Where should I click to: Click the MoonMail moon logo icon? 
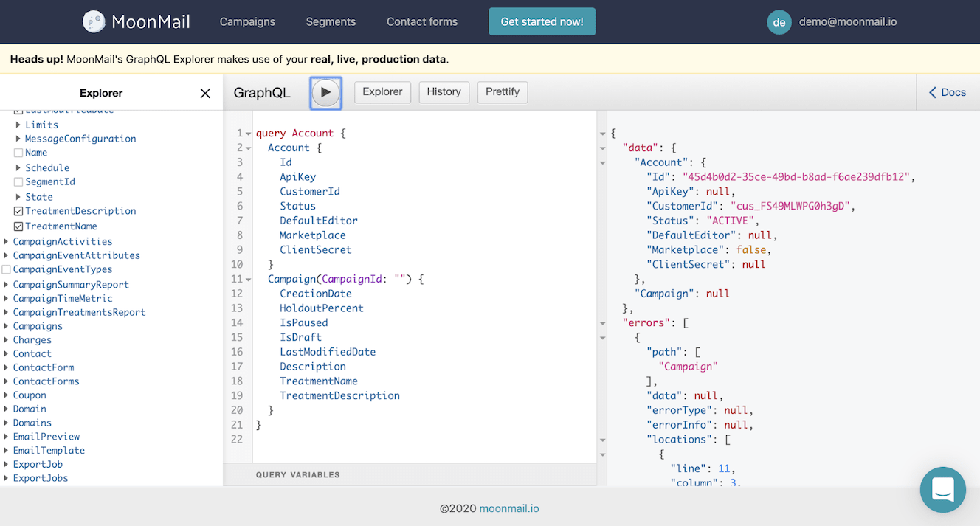[x=93, y=22]
